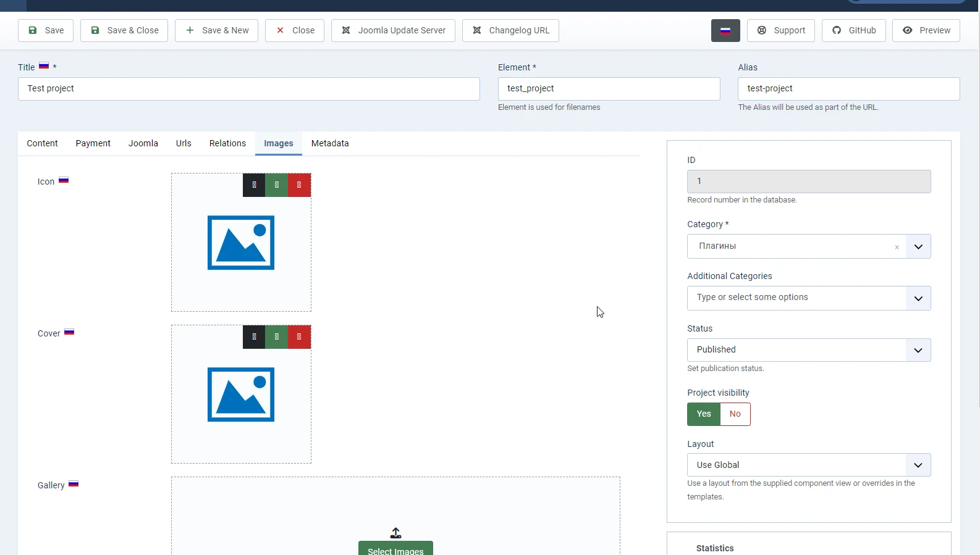Click the flag beside Gallery label
The height and width of the screenshot is (555, 980).
[x=74, y=484]
